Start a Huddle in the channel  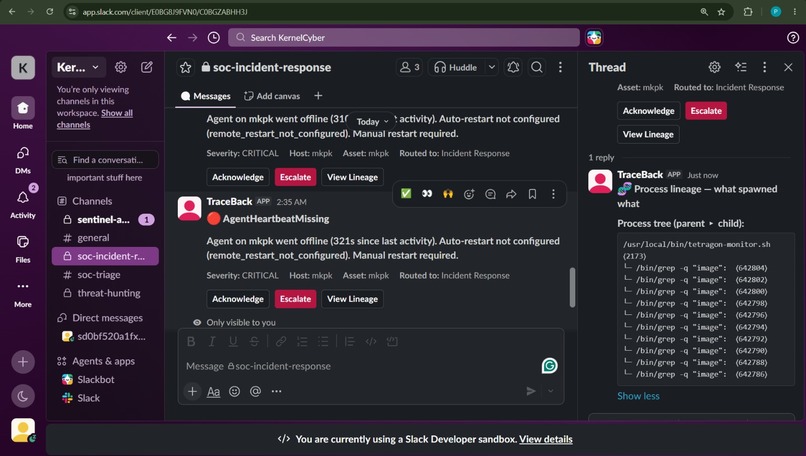(x=456, y=67)
